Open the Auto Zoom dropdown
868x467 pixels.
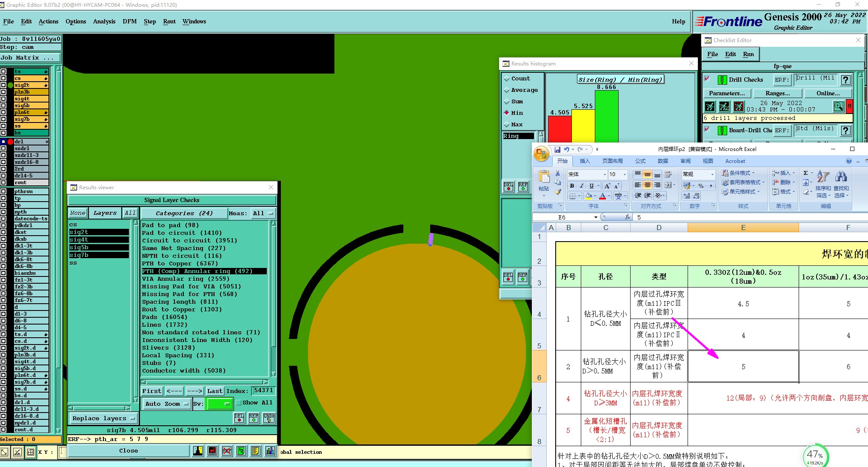(x=167, y=404)
